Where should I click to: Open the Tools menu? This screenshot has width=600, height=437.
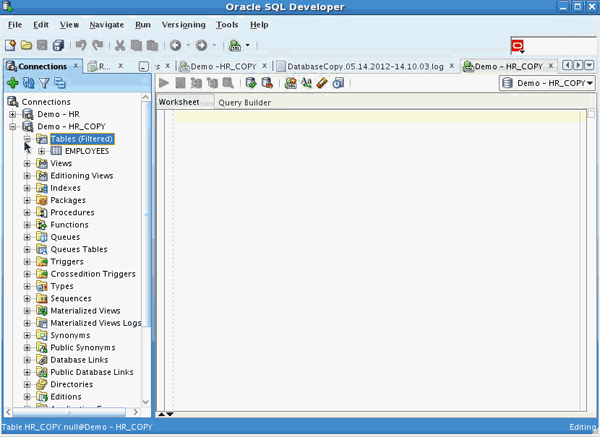pos(227,25)
